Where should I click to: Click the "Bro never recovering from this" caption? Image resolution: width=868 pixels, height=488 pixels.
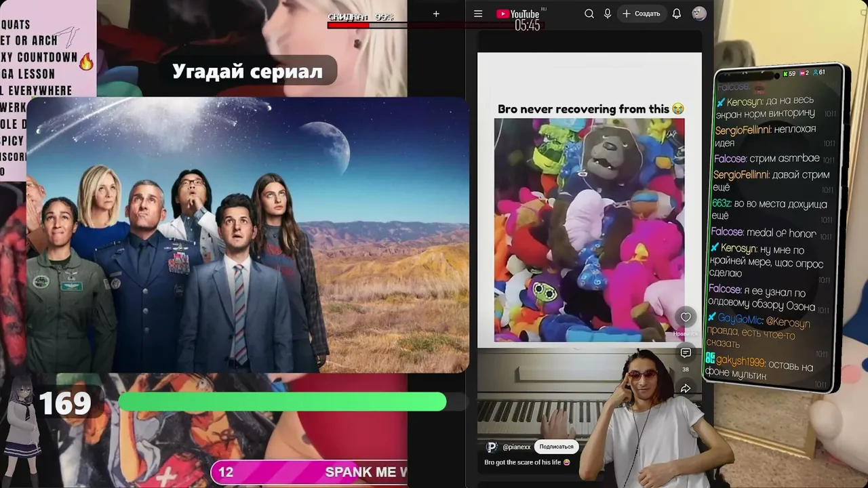pyautogui.click(x=591, y=109)
